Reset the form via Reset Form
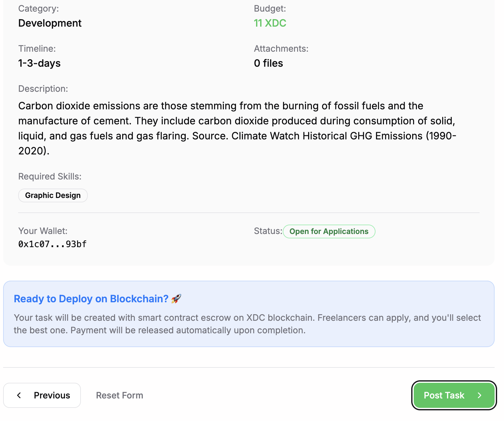This screenshot has width=504, height=421. coord(119,395)
